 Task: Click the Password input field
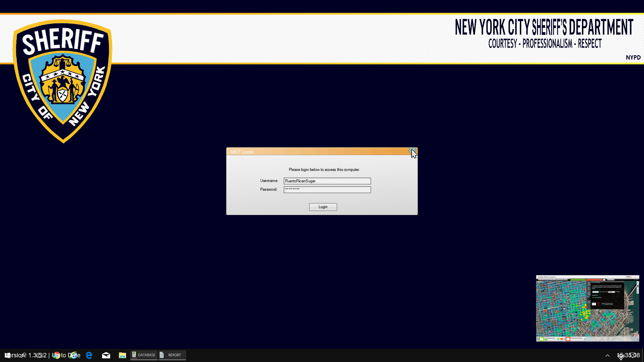pos(327,190)
